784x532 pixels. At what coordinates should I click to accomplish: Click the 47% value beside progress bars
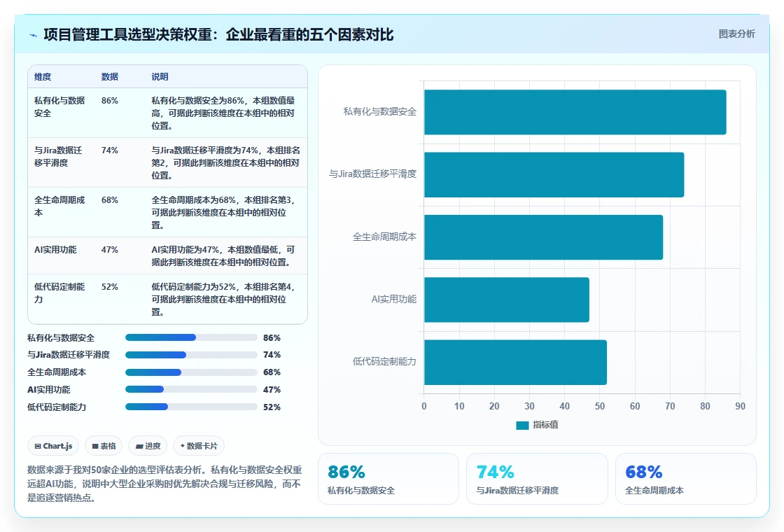pyautogui.click(x=272, y=389)
